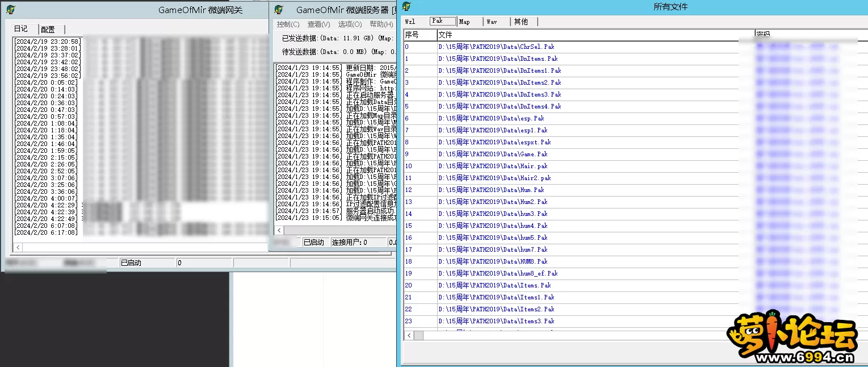Click gateway log entry 2024/2/19 23:20:58

(x=48, y=41)
